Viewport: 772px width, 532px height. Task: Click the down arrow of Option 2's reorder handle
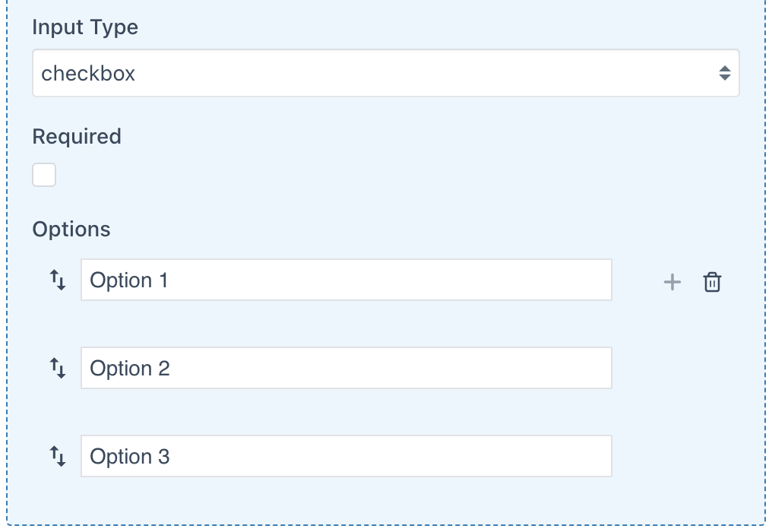(x=62, y=372)
